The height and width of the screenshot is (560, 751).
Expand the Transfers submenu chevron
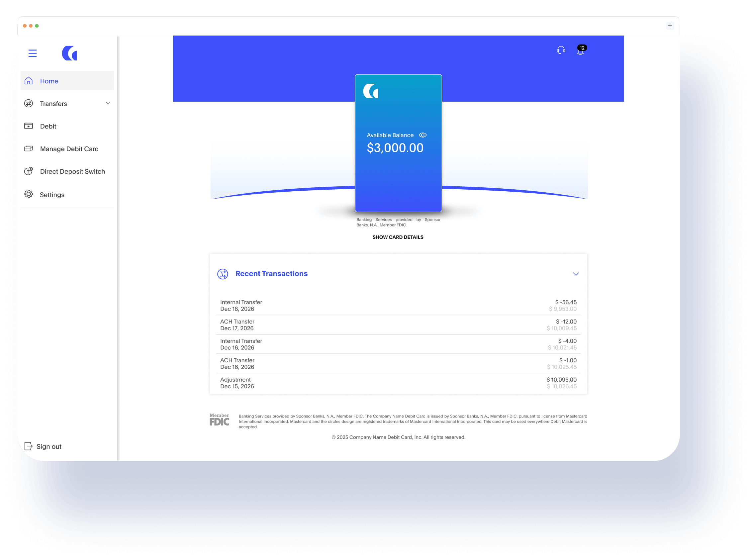point(108,103)
